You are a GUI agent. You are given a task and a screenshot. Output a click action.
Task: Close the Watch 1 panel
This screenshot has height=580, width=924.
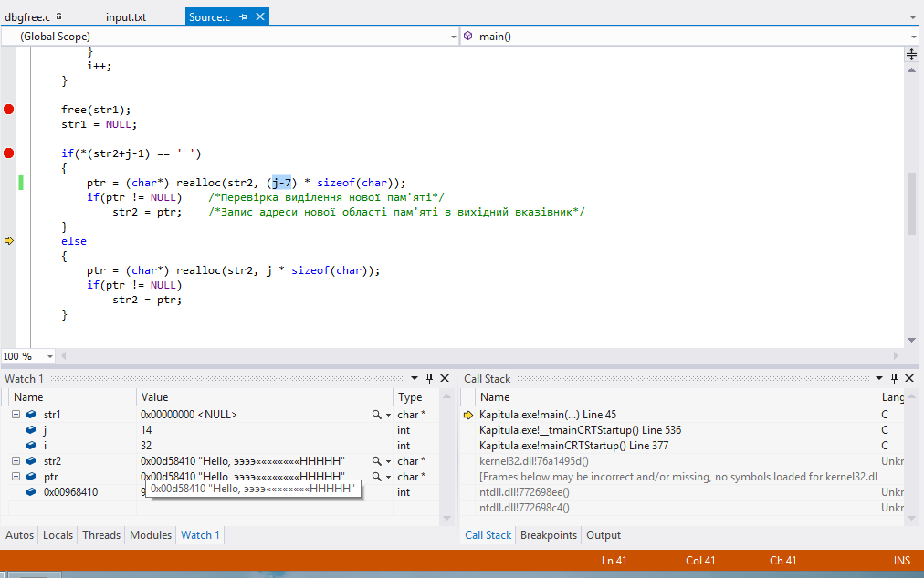pyautogui.click(x=445, y=378)
